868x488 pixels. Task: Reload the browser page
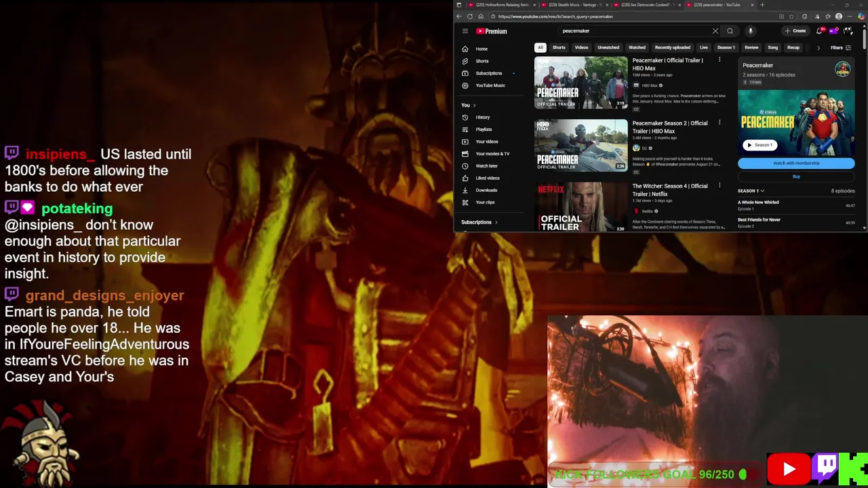(470, 16)
